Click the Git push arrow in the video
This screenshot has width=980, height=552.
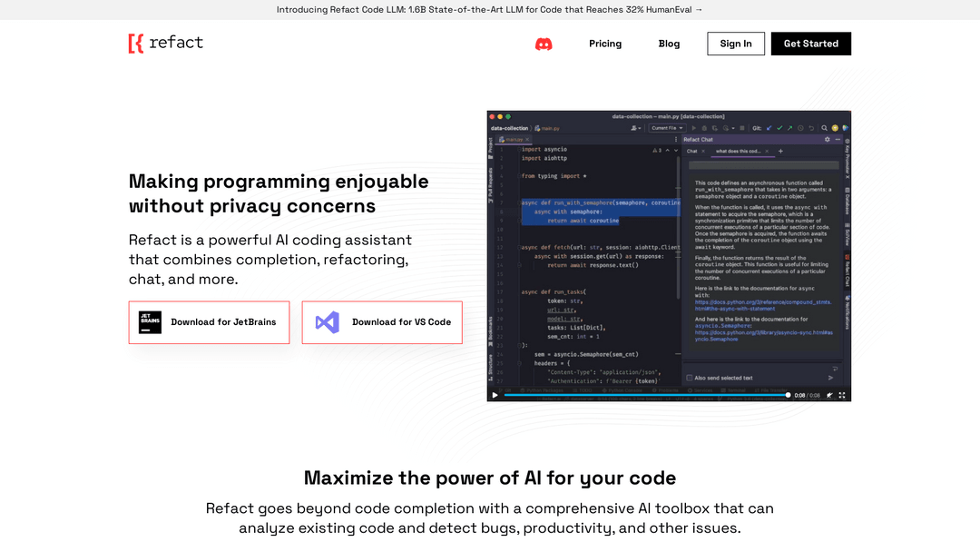[790, 128]
